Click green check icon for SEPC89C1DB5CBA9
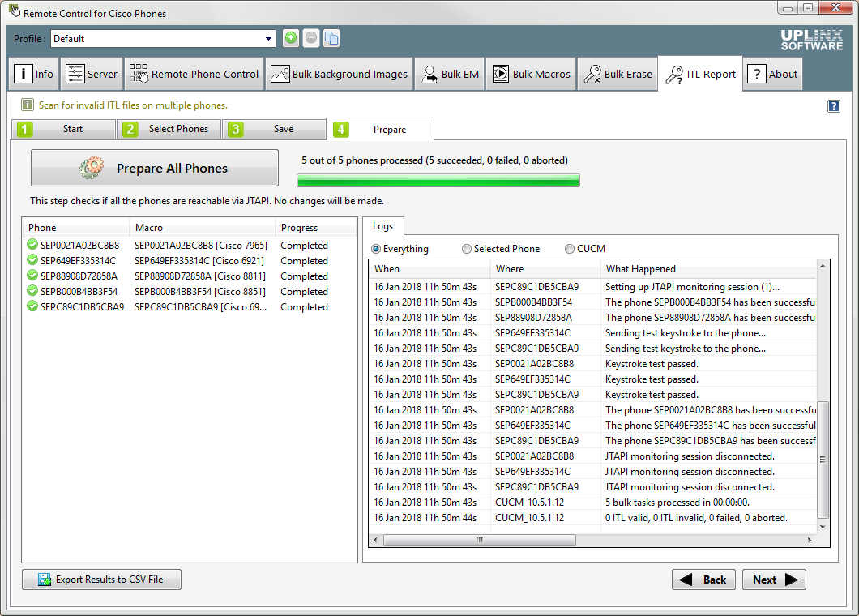Viewport: 859px width, 616px height. 32,306
